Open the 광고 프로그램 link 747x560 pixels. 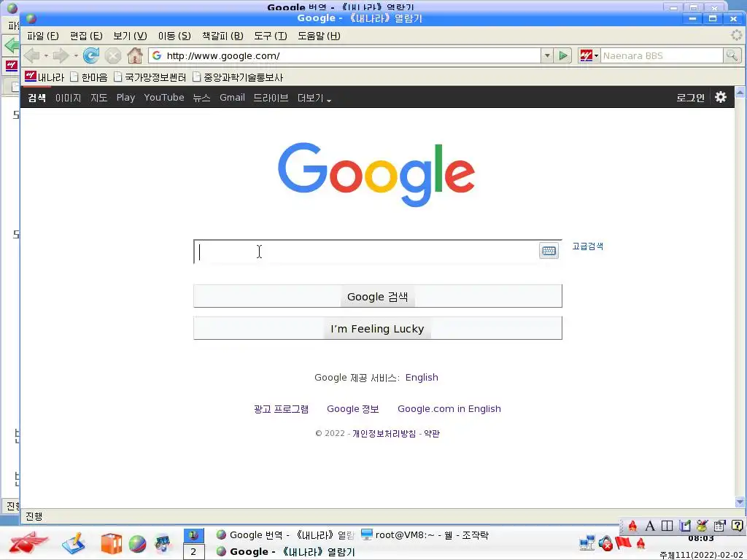click(281, 408)
